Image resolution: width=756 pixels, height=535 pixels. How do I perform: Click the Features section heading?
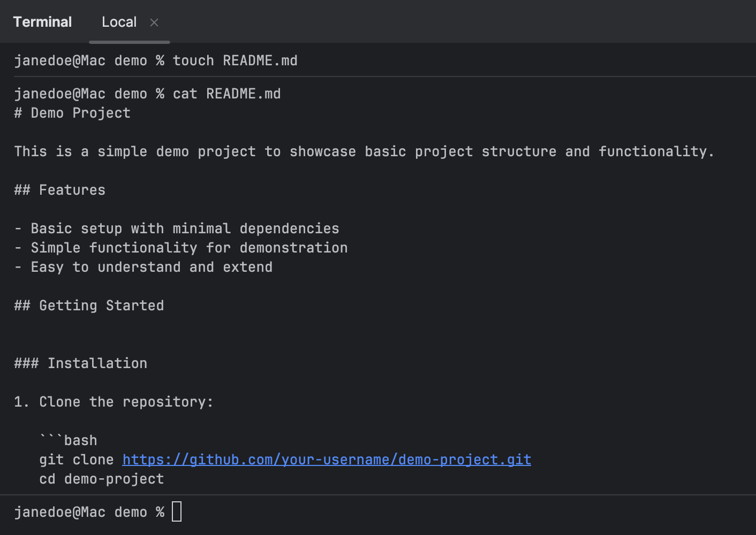59,189
